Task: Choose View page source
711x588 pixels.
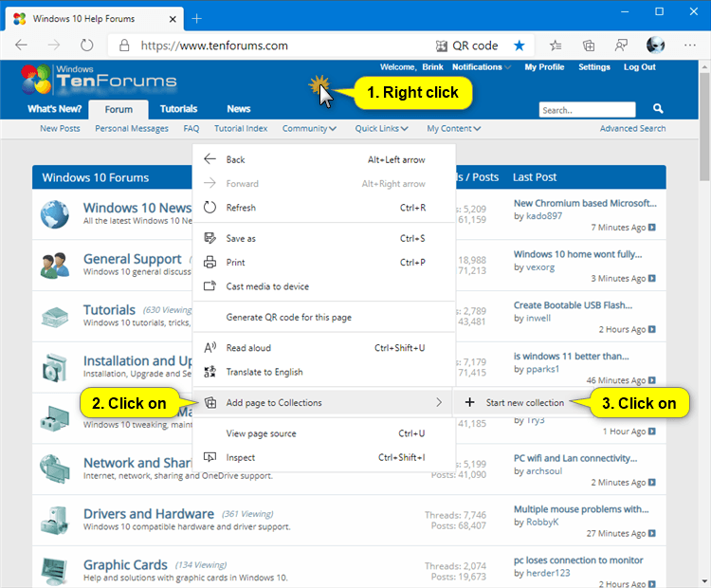Action: click(x=324, y=433)
